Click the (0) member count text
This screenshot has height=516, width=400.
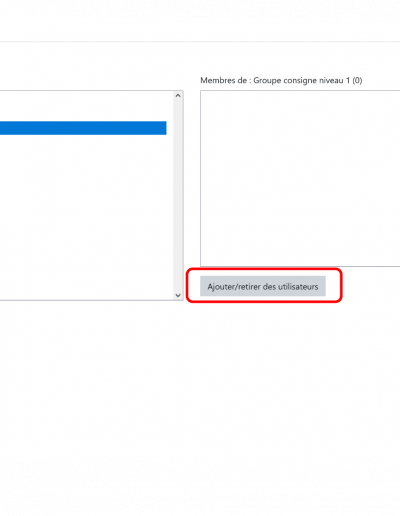[x=357, y=80]
